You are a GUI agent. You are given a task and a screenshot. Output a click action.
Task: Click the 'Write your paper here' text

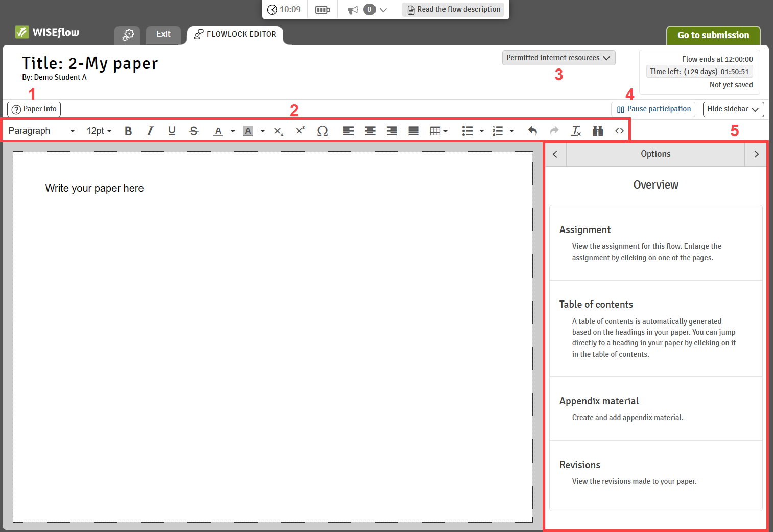click(x=95, y=188)
